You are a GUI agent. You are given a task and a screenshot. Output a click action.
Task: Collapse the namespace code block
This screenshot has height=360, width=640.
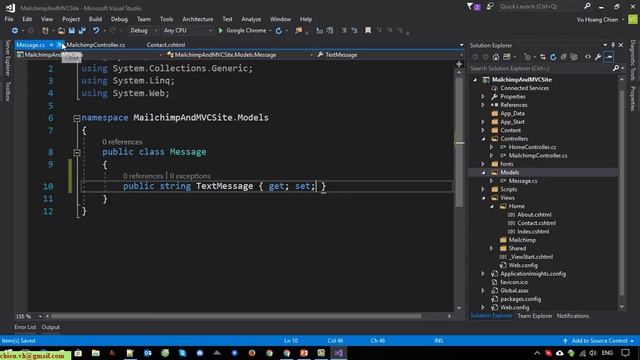click(x=76, y=118)
